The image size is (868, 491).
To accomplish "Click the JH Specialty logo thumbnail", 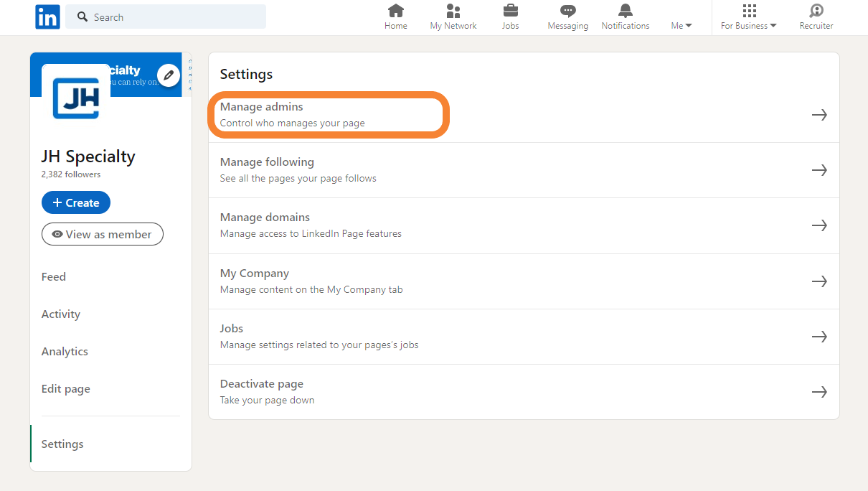I will click(x=76, y=97).
